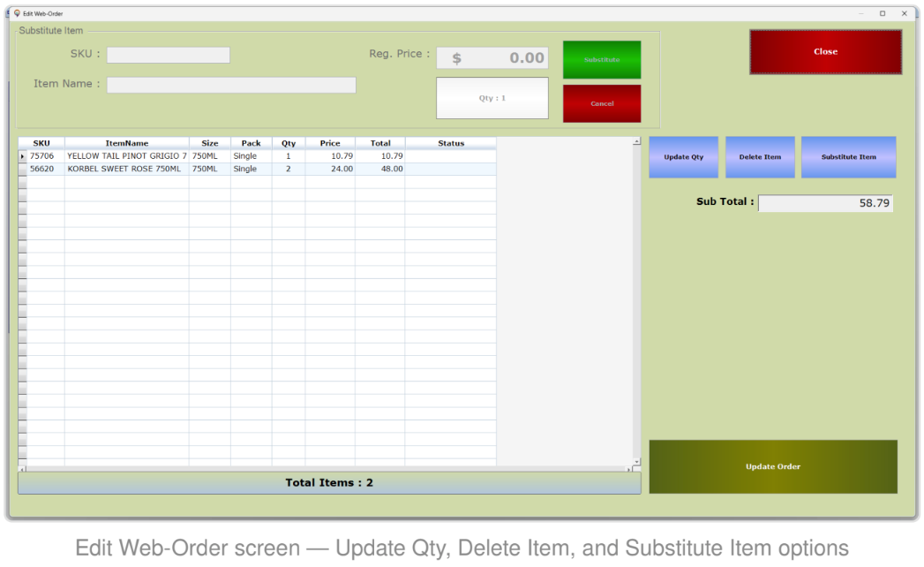Click the row header for SKU 56620

22,169
